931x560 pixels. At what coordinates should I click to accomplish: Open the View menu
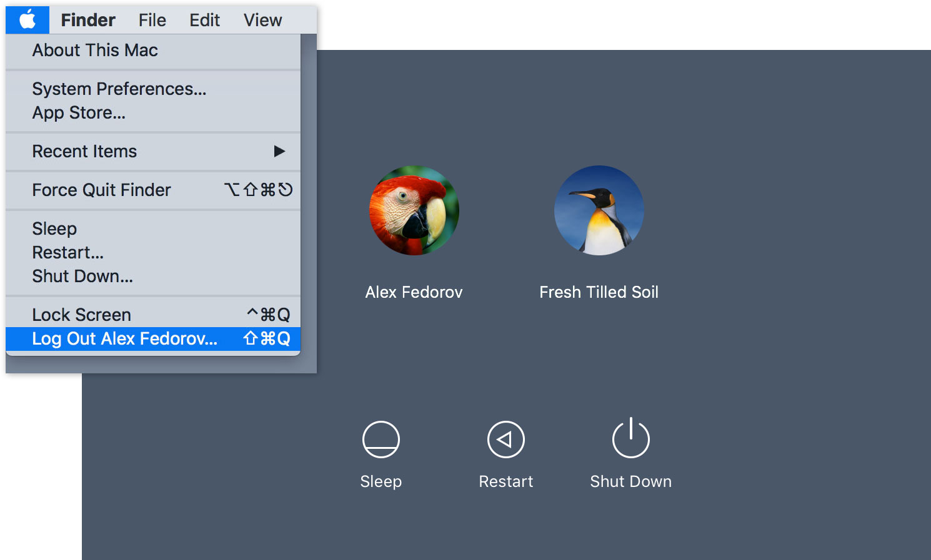tap(262, 19)
